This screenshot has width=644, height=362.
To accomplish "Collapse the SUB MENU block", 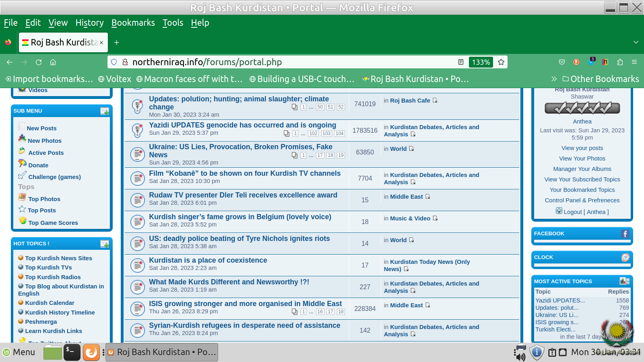I will [x=105, y=111].
